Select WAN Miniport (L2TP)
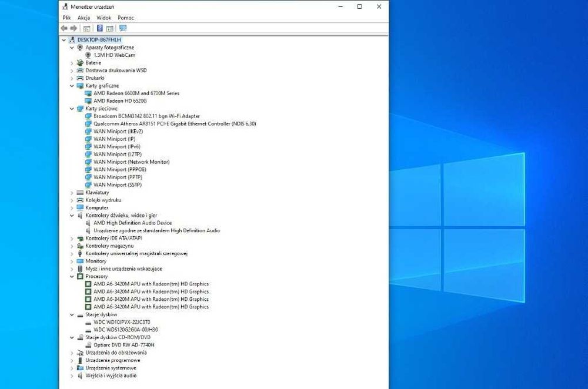588x389 pixels. pyautogui.click(x=118, y=154)
